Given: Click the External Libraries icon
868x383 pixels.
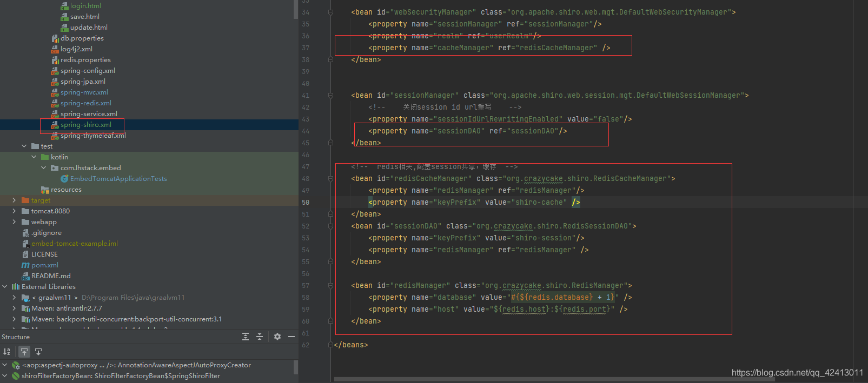Looking at the screenshot, I should point(16,287).
